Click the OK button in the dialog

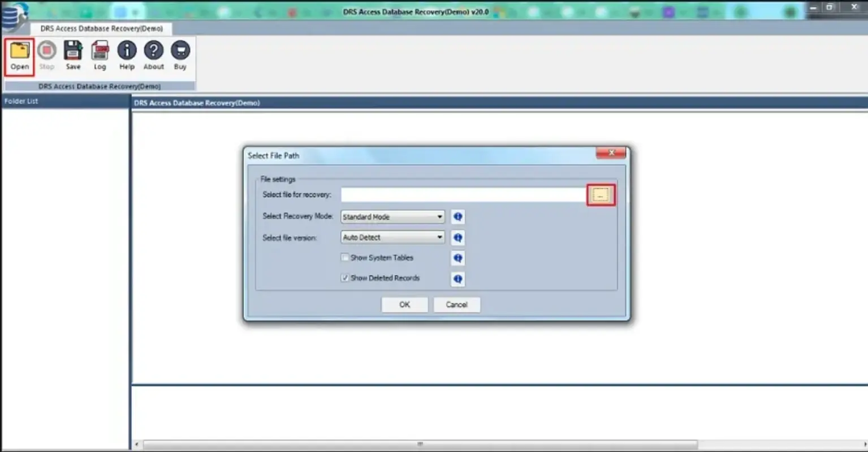404,305
